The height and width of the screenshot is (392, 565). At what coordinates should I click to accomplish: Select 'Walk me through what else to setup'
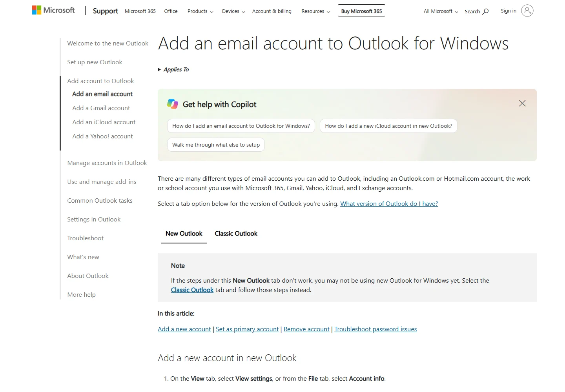[216, 145]
